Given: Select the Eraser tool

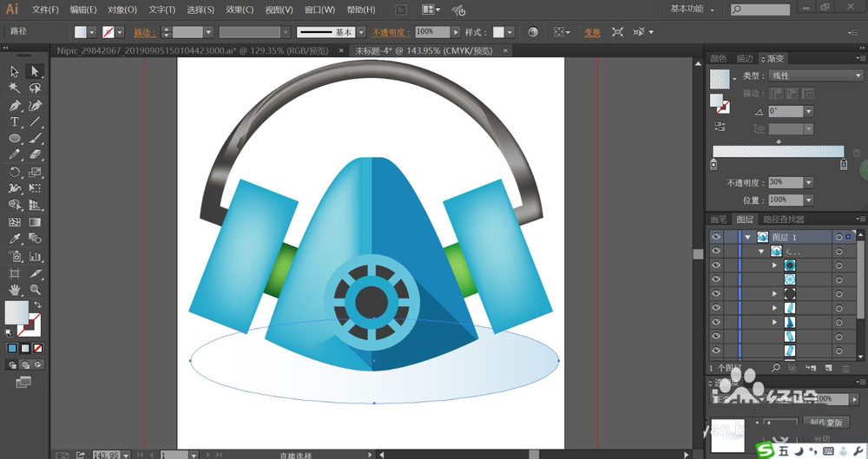Looking at the screenshot, I should point(35,155).
